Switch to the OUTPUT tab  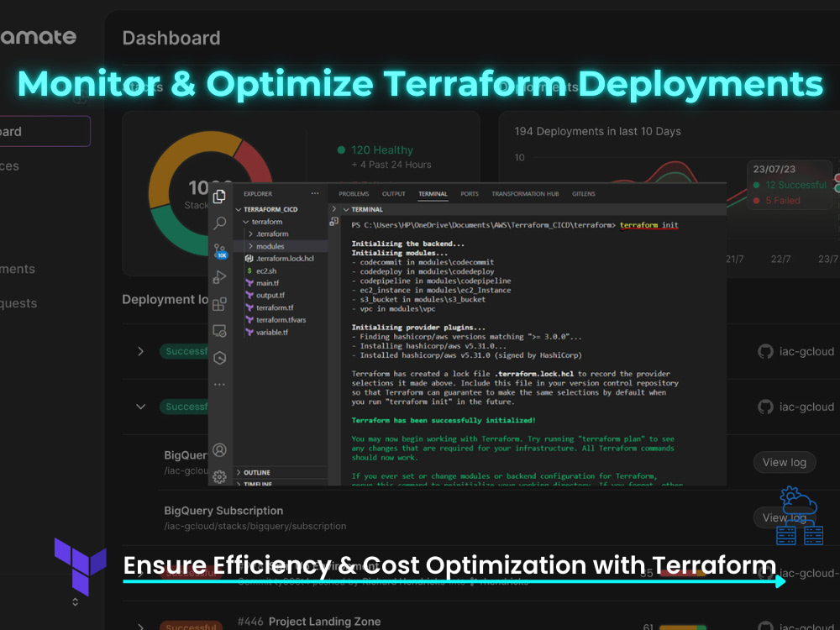click(394, 194)
